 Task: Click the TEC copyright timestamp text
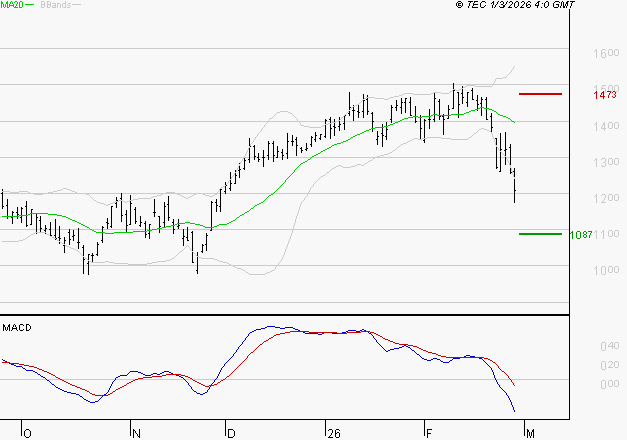pos(515,5)
